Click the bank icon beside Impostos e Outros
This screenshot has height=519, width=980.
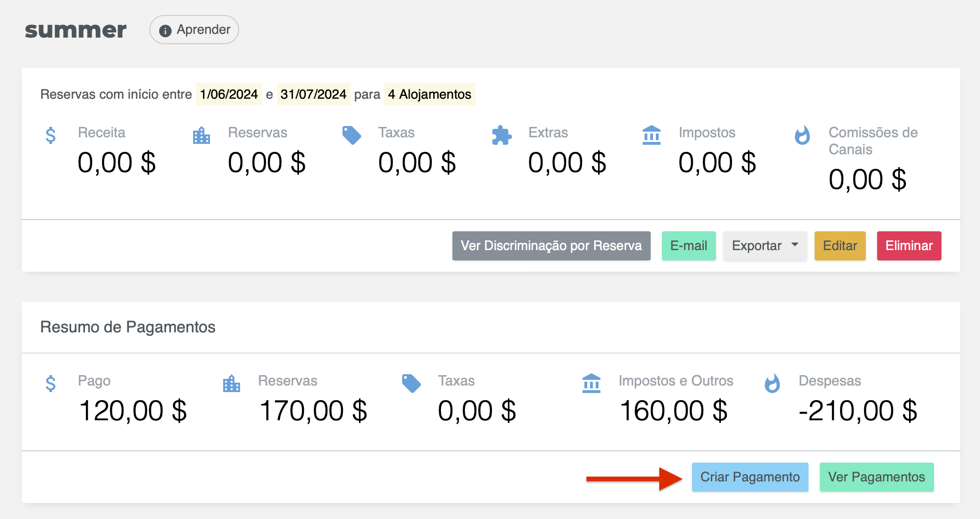pos(591,384)
